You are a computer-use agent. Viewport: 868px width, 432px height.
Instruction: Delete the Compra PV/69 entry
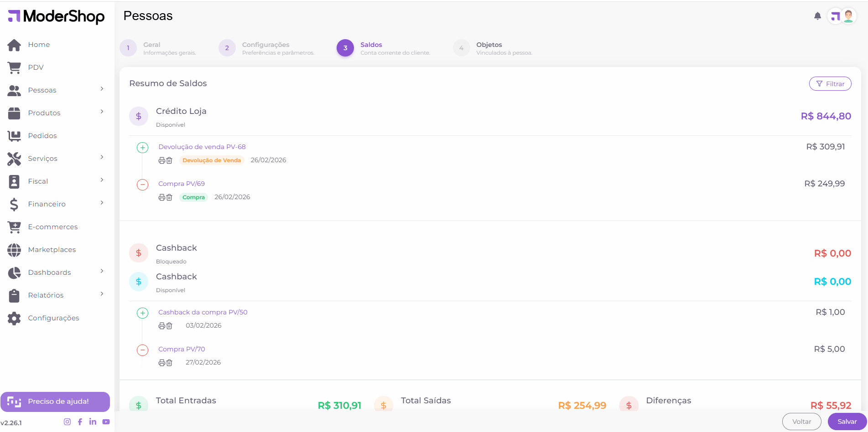(x=169, y=197)
